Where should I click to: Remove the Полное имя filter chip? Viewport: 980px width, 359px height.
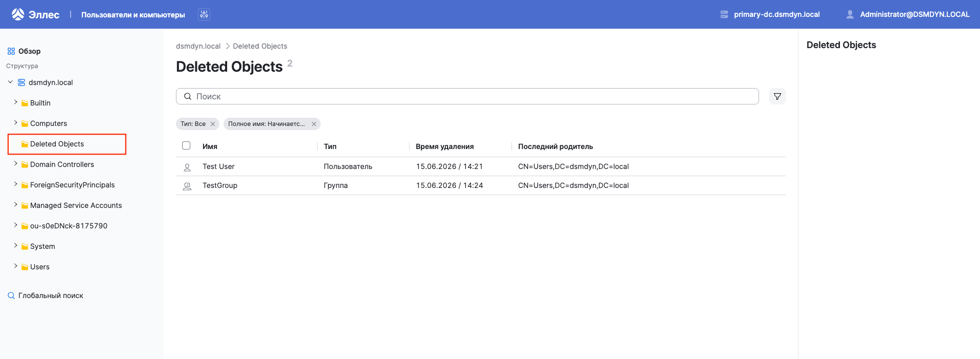[314, 124]
